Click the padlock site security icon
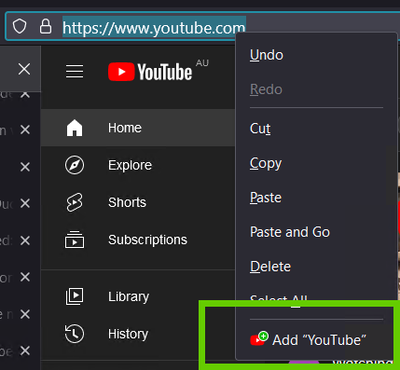Viewport: 400px width, 370px height. [x=46, y=27]
